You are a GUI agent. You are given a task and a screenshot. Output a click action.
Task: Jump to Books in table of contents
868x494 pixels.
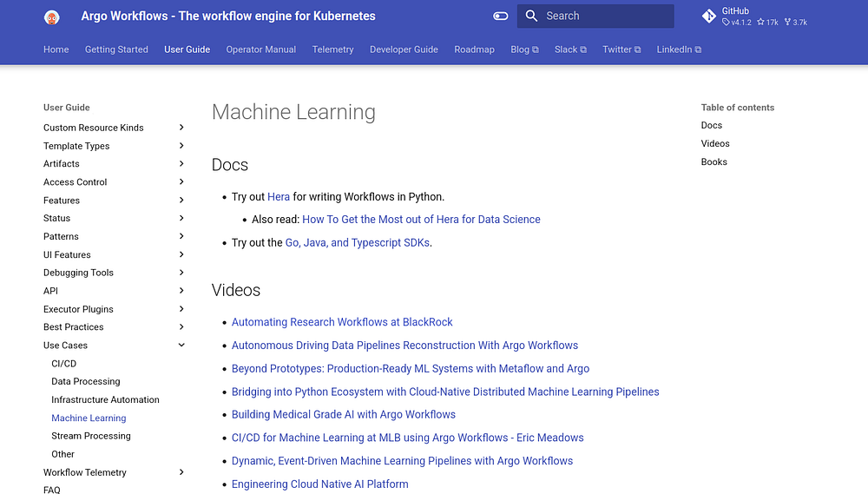tap(713, 161)
